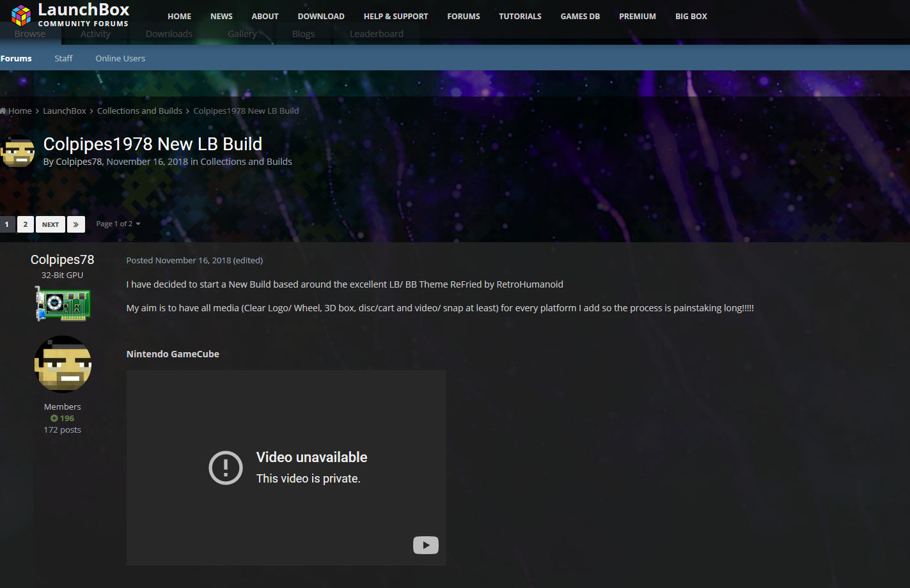Expand the Page 1 of 2 dropdown
The image size is (910, 588).
point(118,224)
